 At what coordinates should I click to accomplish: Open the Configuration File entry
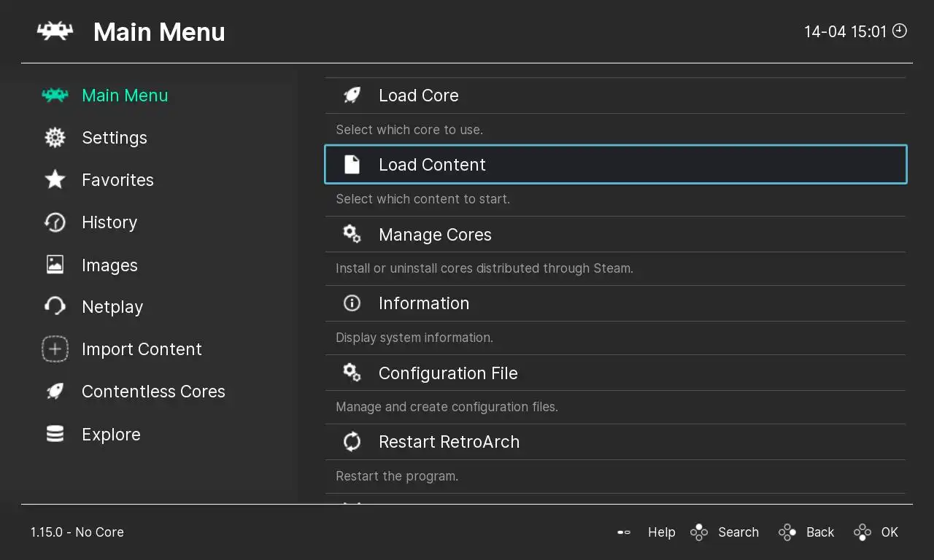click(x=447, y=373)
